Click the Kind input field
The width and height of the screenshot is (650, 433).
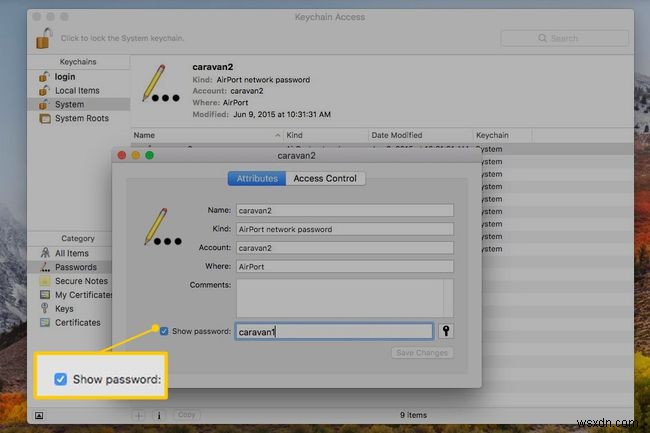(x=345, y=229)
